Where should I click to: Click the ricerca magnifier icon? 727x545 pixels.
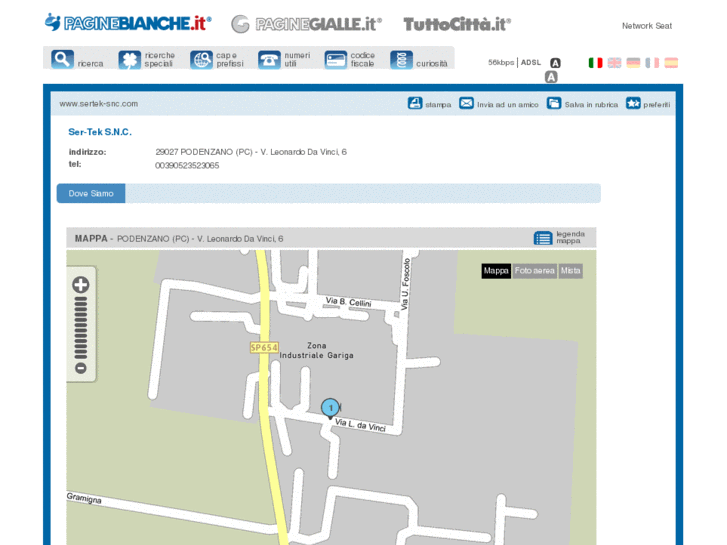point(62,59)
